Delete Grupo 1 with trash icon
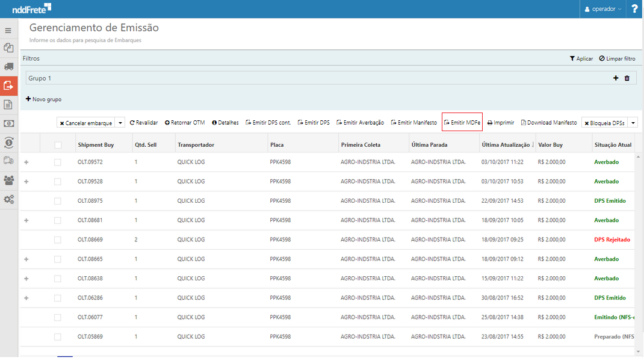The image size is (644, 358). pos(627,78)
